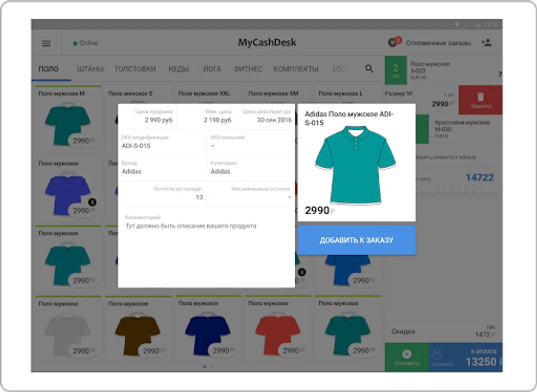Open the ЙОГА category tab
Image resolution: width=537 pixels, height=392 pixels.
(212, 69)
